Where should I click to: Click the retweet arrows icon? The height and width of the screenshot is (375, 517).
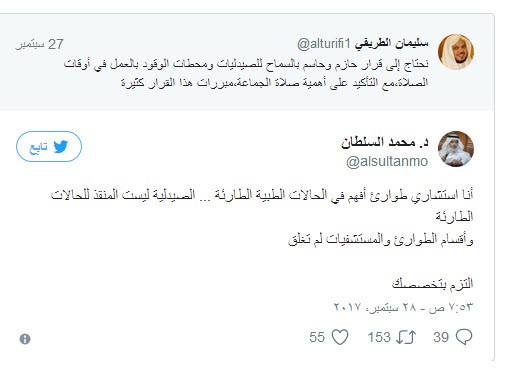[x=406, y=337]
